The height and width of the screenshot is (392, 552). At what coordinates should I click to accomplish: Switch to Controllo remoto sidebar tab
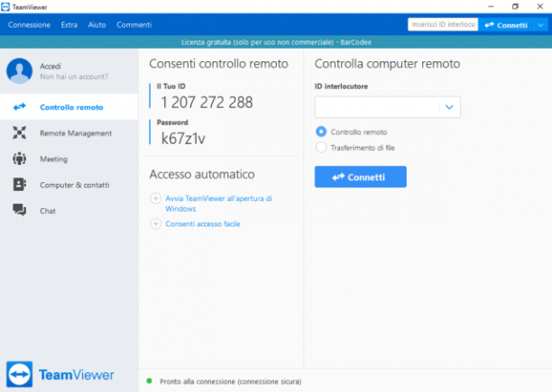[x=69, y=107]
